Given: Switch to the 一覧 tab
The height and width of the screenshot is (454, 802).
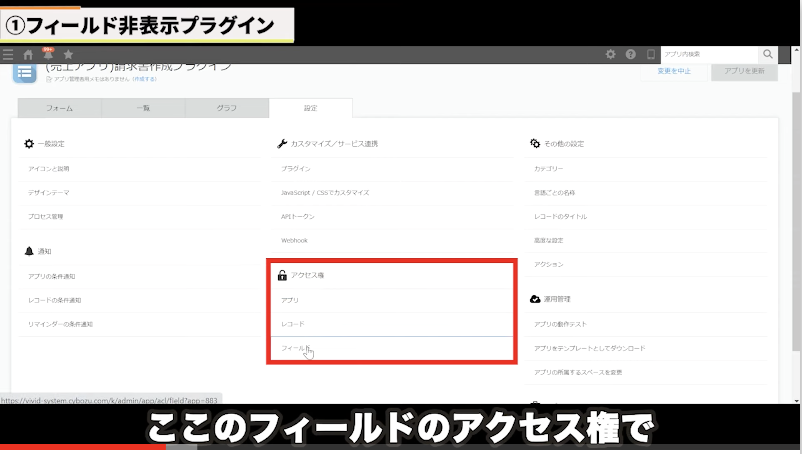Looking at the screenshot, I should coord(143,107).
